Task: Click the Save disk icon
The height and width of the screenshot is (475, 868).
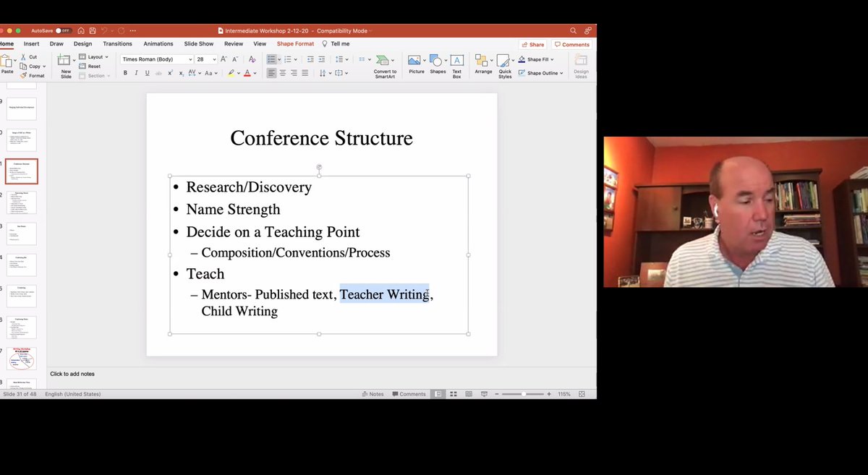Action: [91, 31]
